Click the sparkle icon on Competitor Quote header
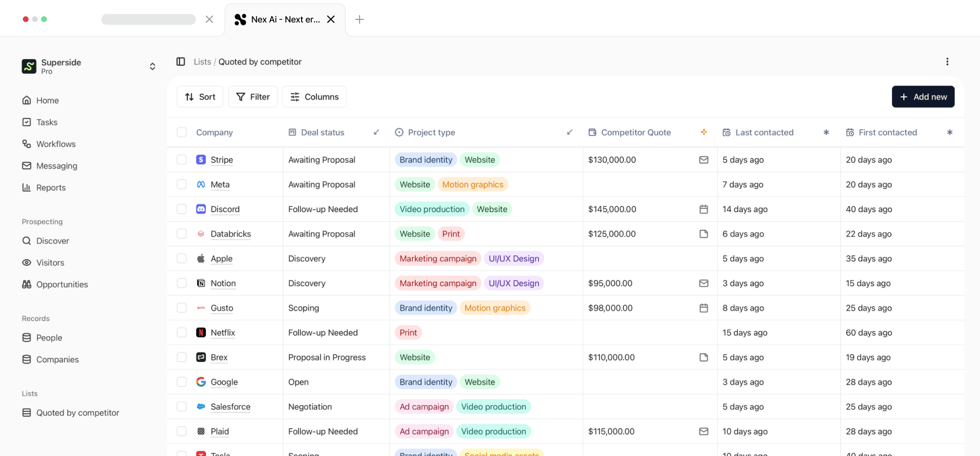 [703, 132]
